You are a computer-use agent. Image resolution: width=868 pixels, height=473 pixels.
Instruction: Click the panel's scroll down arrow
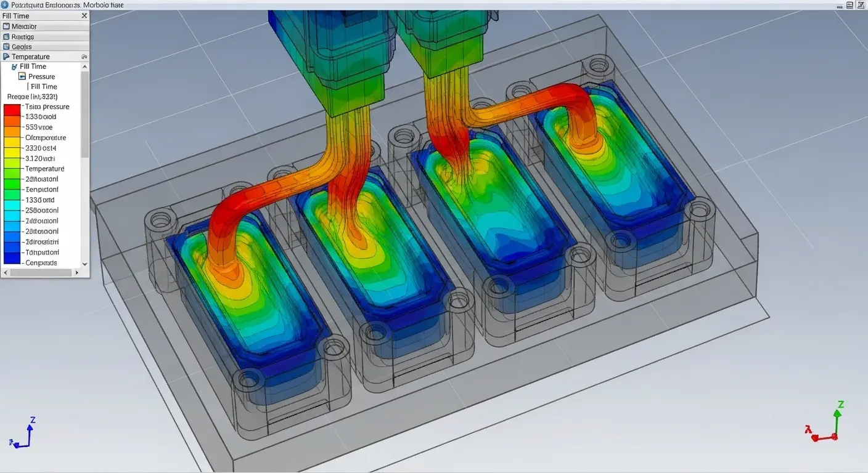click(84, 264)
